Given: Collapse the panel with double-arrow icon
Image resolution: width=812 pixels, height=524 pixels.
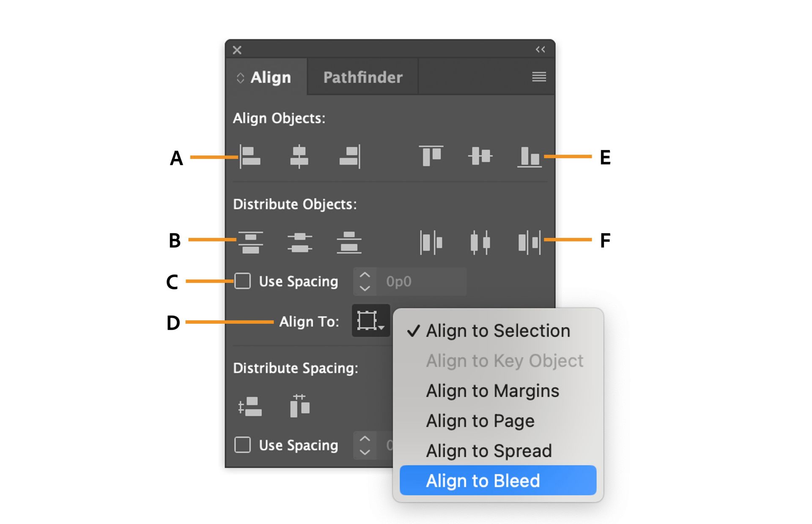Looking at the screenshot, I should point(540,49).
